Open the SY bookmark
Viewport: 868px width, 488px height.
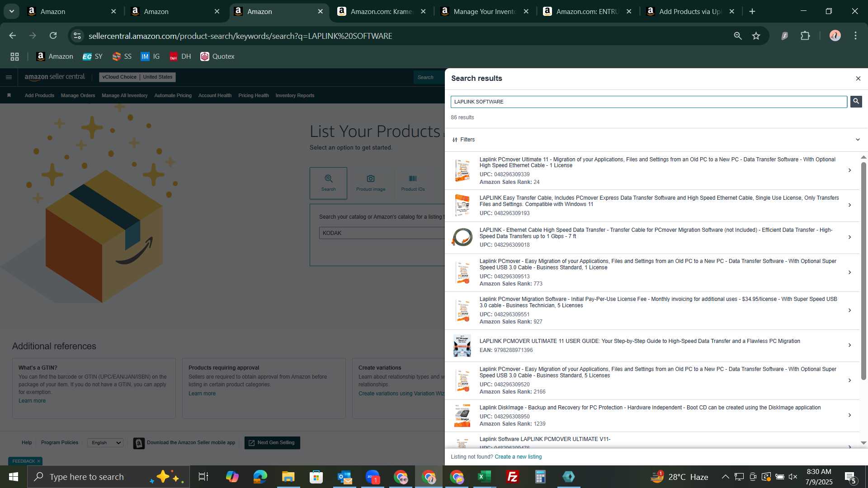tap(93, 56)
